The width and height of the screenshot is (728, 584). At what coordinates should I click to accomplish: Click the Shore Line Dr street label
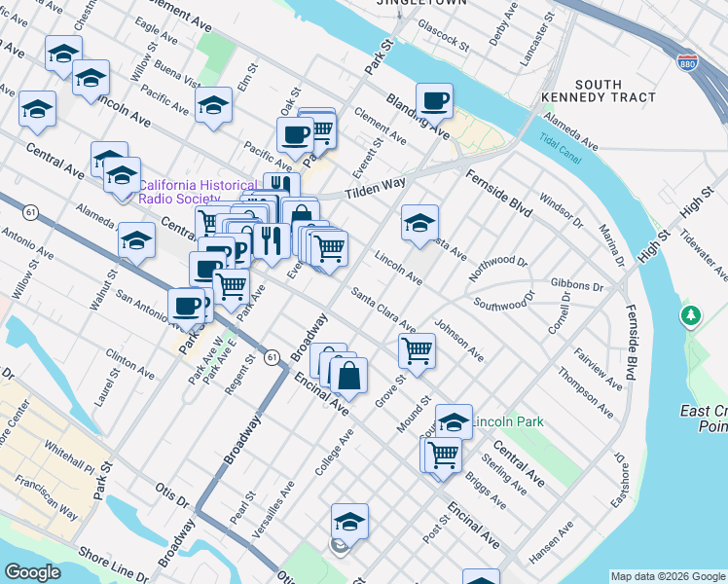[113, 565]
